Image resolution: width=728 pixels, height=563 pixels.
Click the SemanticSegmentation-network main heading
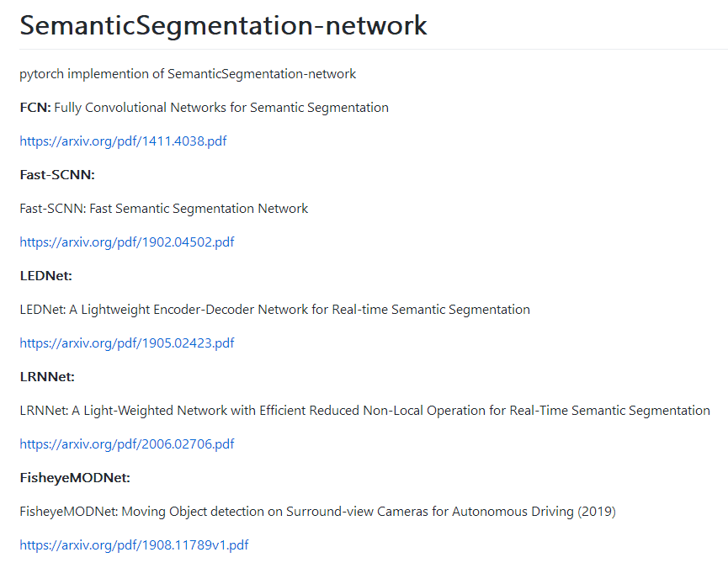tap(223, 25)
